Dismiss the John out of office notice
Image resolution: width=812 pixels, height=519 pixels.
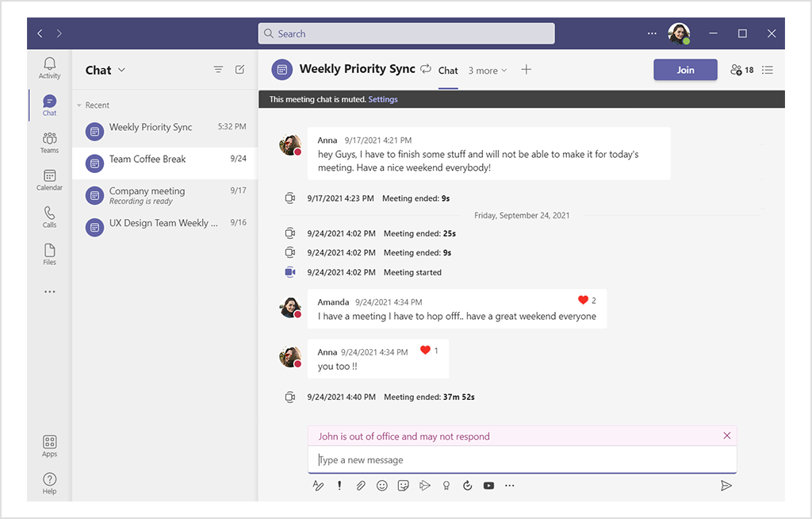[x=726, y=435]
